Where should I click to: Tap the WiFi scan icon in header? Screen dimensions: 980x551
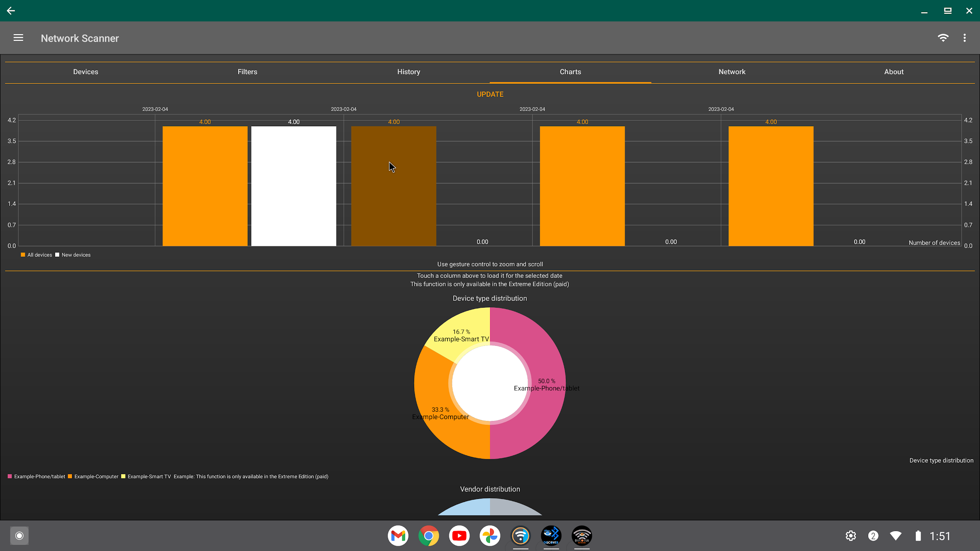click(x=943, y=38)
